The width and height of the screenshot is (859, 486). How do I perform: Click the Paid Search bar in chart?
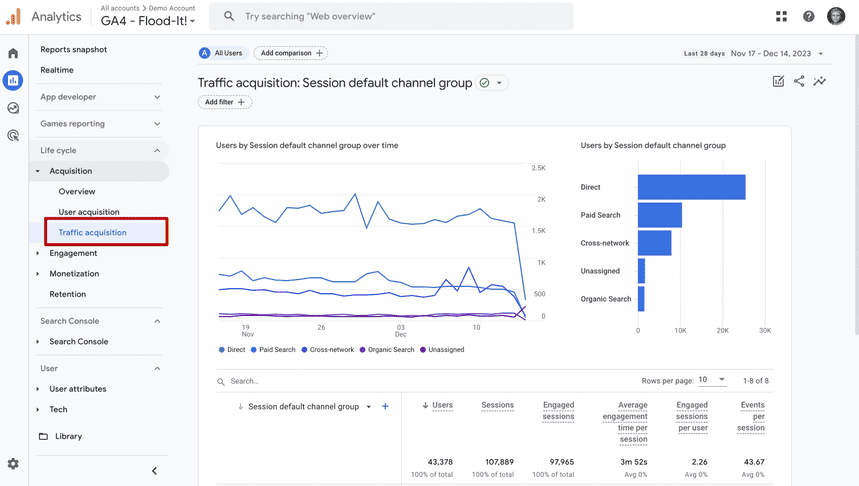pyautogui.click(x=660, y=215)
